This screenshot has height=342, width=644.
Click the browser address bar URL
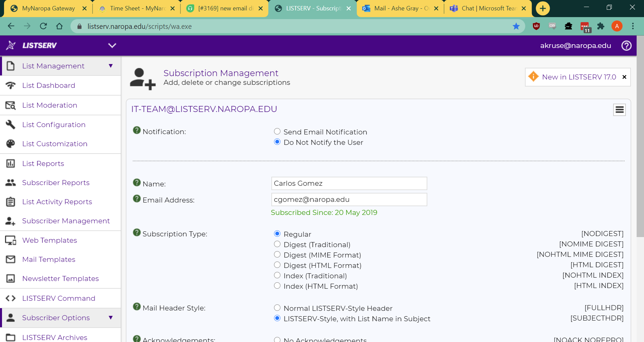pyautogui.click(x=140, y=26)
